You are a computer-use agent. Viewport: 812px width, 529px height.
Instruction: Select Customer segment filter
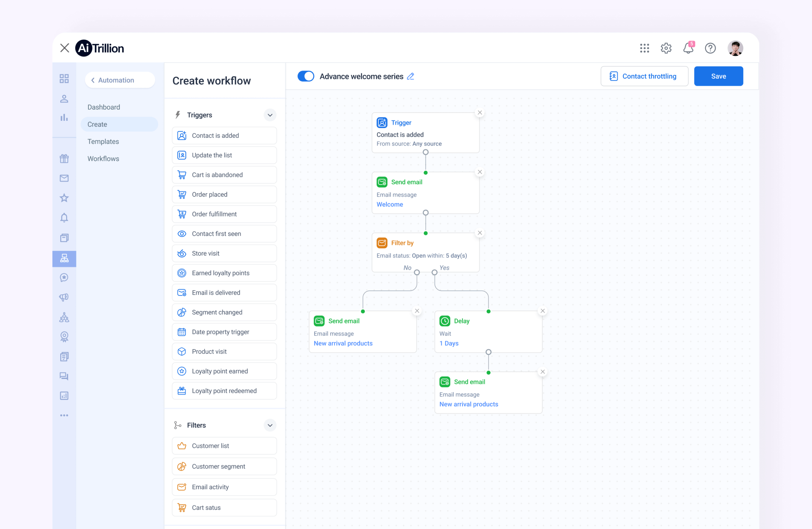224,466
